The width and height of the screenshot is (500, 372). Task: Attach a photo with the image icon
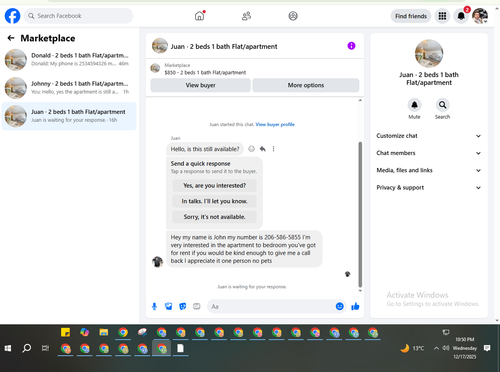click(169, 306)
